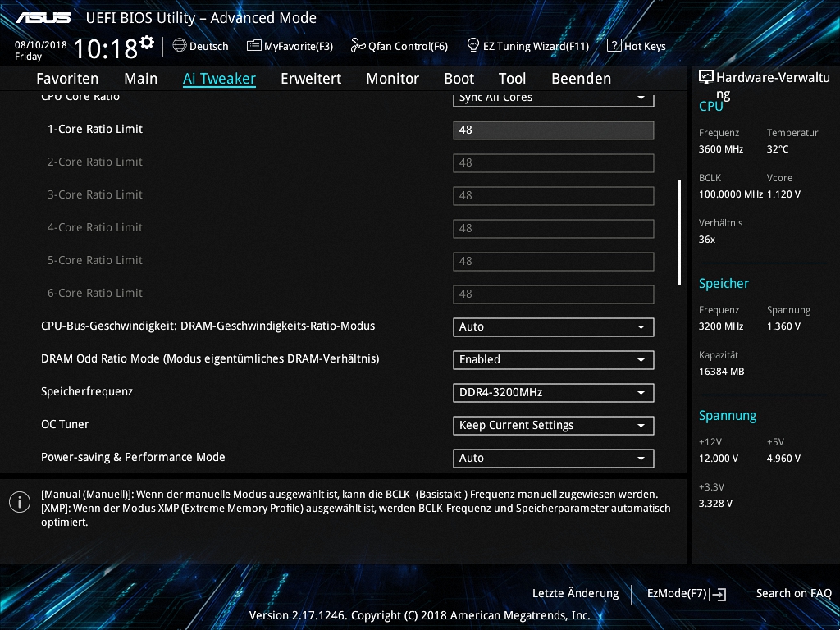Expand the CPU-Bus-Geschwindigkeit DRAM ratio dropdown
Viewport: 840px width, 630px height.
point(554,326)
